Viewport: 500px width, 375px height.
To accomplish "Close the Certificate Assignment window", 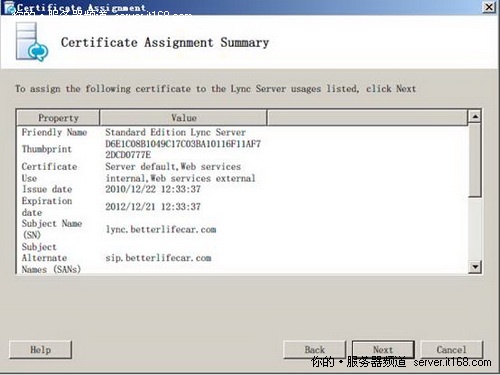I will (489, 7).
